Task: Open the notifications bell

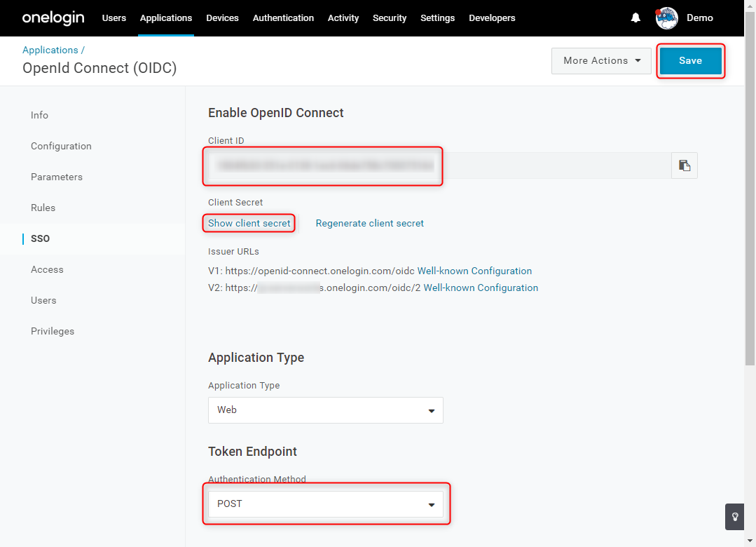Action: 635,18
